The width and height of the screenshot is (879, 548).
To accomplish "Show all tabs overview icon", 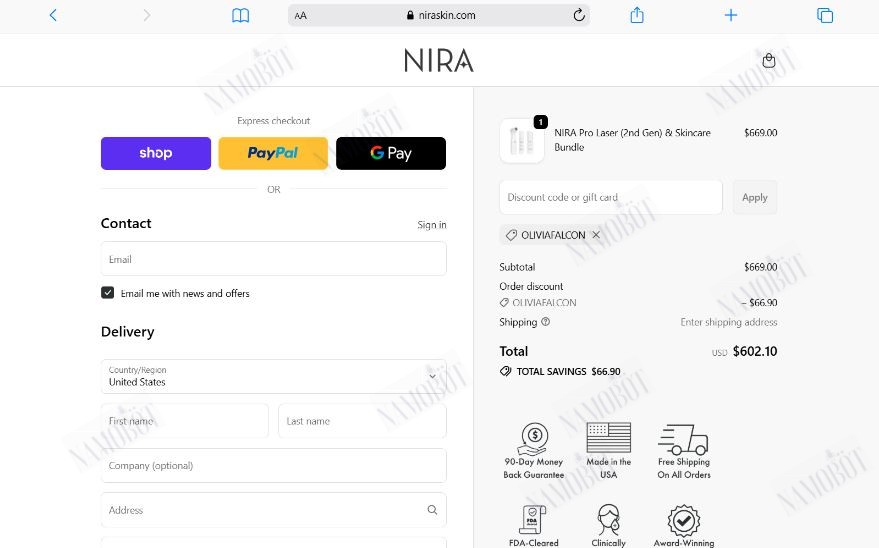I will click(x=825, y=15).
